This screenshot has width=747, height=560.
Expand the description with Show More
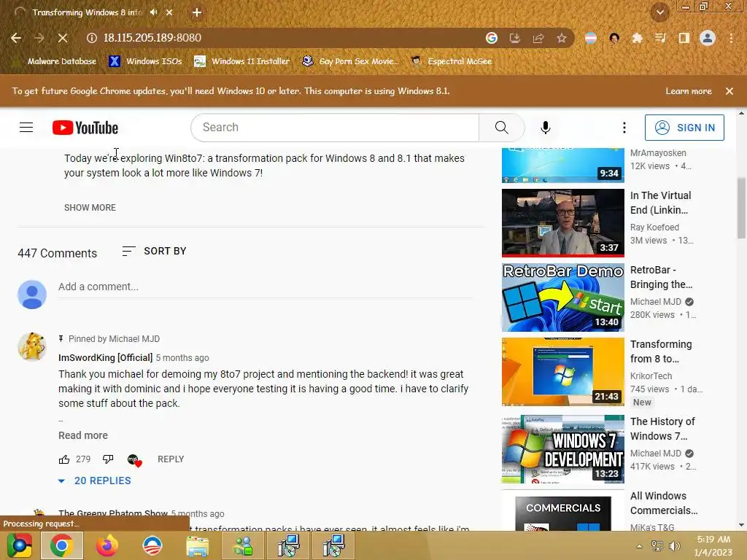(x=90, y=208)
